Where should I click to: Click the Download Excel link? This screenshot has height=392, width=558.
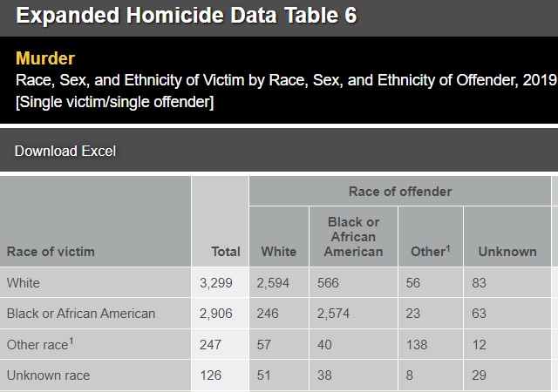65,151
